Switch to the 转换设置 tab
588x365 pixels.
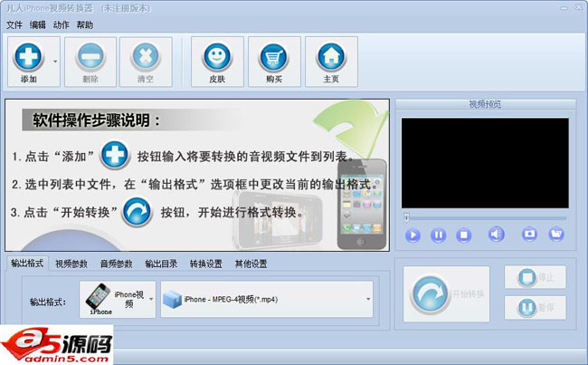[x=206, y=264]
